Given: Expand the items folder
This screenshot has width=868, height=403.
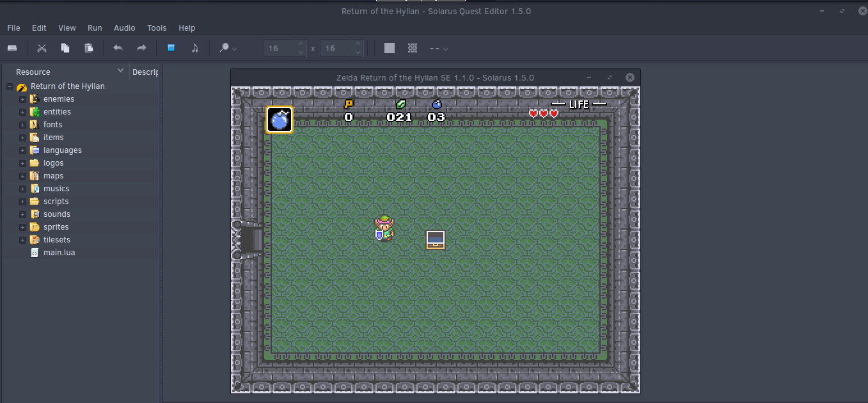Looking at the screenshot, I should click(22, 138).
